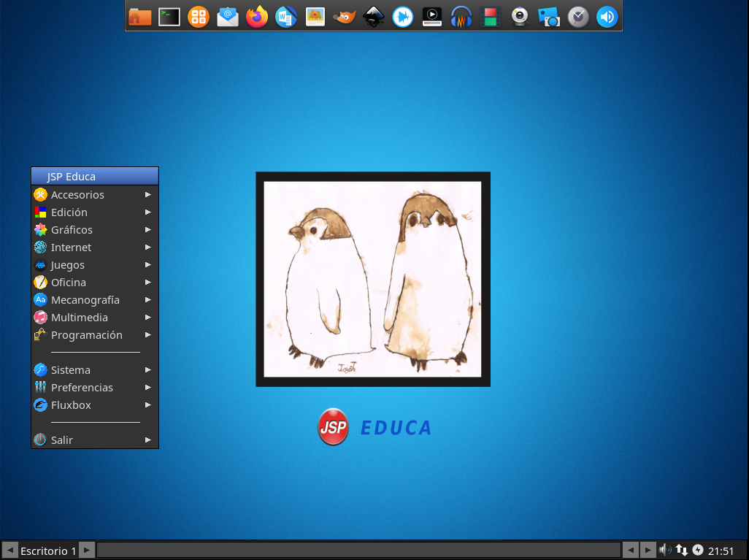Open the Juegos menu entry
This screenshot has width=749, height=560.
(95, 265)
